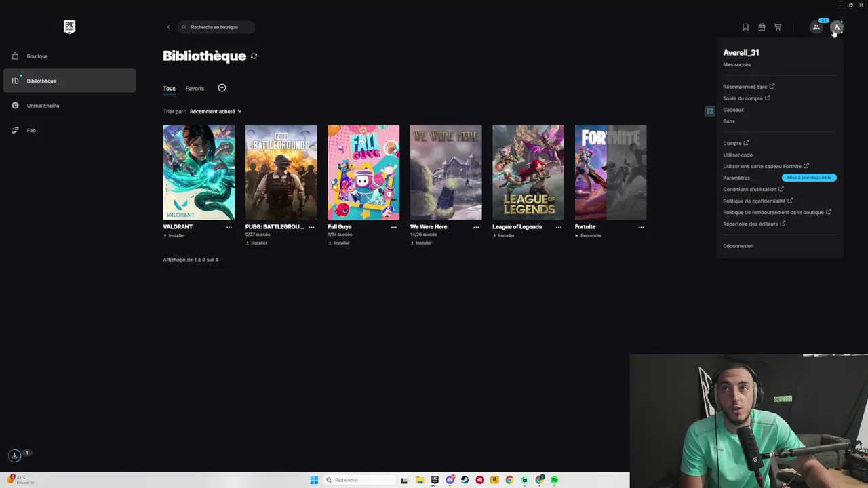Click Epic Games Launcher taskbar icon
Viewport: 868px width, 488px height.
[435, 480]
